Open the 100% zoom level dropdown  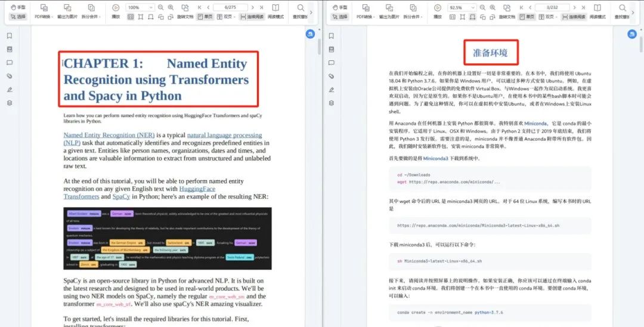coord(140,7)
